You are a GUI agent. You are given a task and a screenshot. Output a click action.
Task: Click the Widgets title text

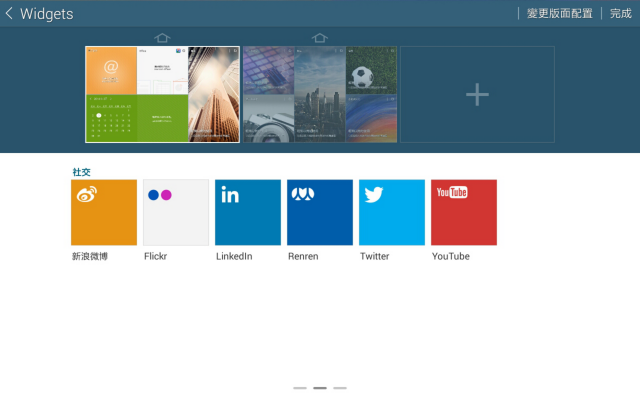47,14
